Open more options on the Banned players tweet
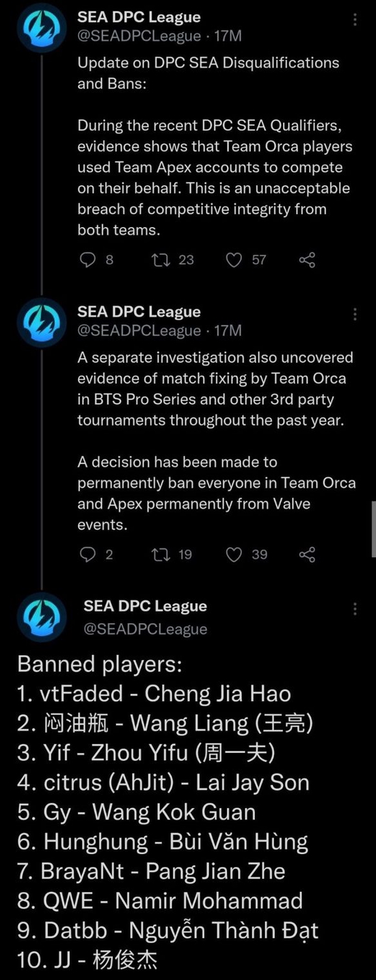Screen dimensions: 376x980 [x=355, y=609]
